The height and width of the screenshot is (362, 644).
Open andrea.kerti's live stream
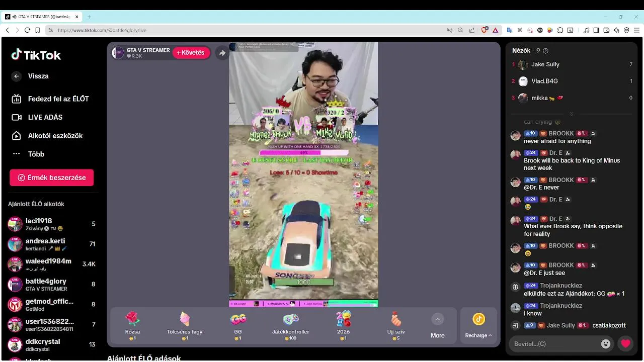click(51, 244)
